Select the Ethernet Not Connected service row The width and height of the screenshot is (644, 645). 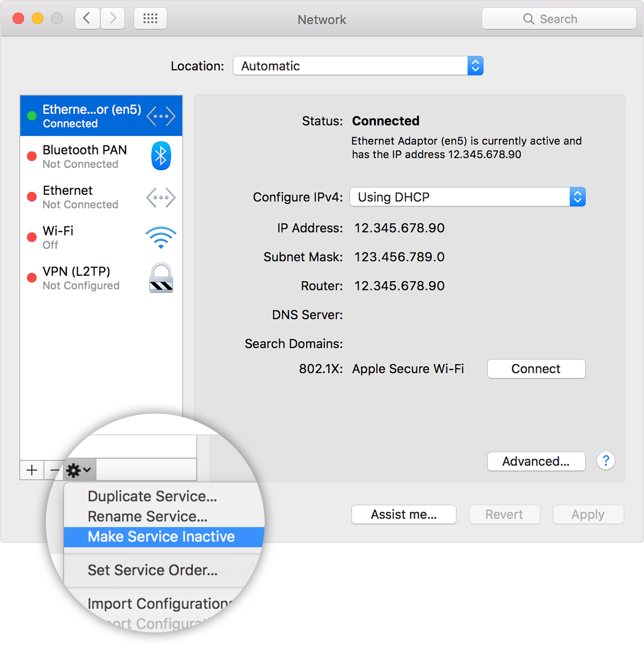pos(101,197)
